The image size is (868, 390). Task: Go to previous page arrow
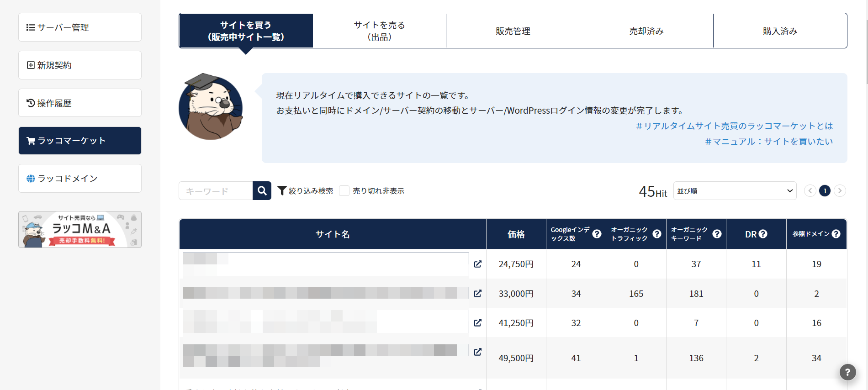point(810,191)
